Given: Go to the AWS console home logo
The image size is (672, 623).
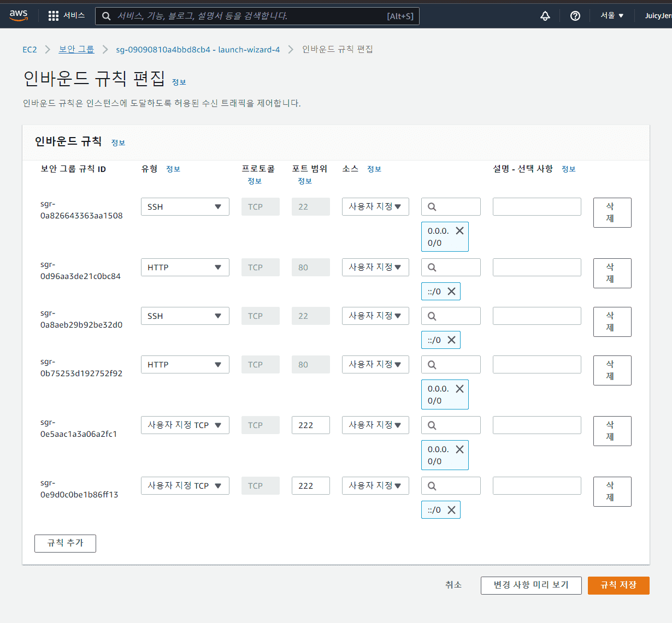Looking at the screenshot, I should [19, 15].
